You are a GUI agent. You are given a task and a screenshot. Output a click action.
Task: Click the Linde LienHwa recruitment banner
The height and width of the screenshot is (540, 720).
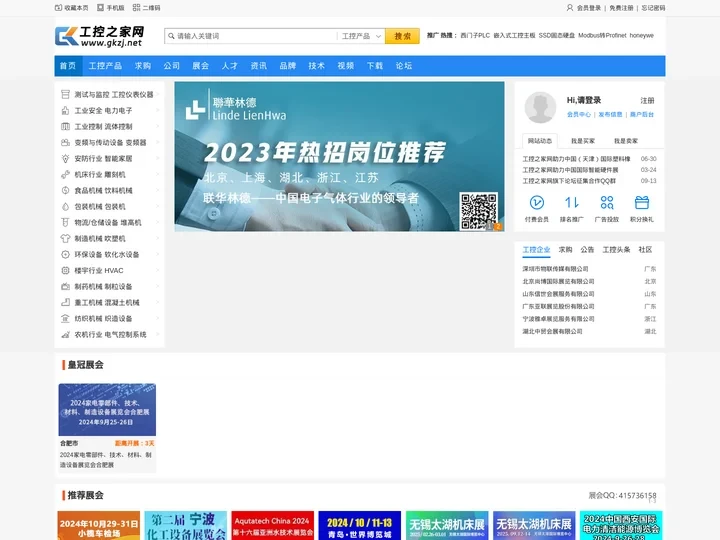pyautogui.click(x=339, y=157)
